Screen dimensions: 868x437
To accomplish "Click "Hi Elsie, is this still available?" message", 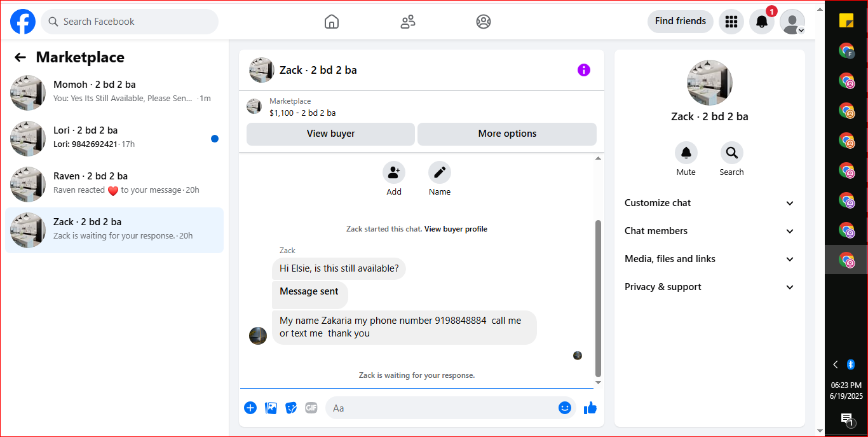I will (x=339, y=268).
